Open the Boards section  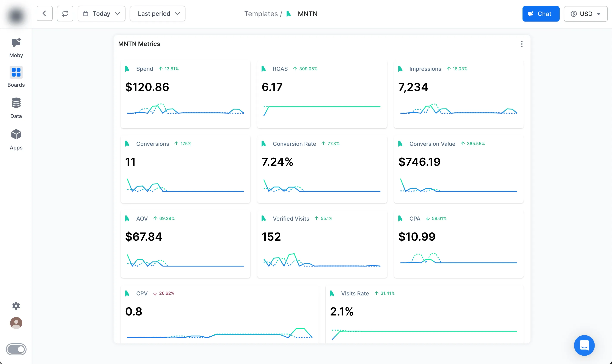point(16,77)
